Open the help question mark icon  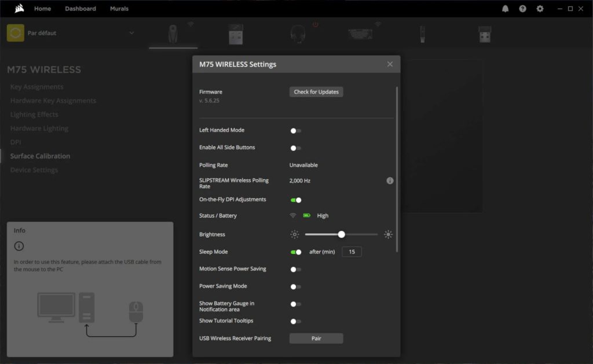pyautogui.click(x=522, y=9)
